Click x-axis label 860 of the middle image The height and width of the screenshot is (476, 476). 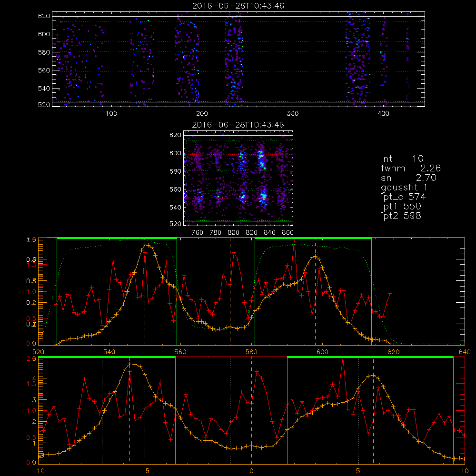(x=288, y=233)
